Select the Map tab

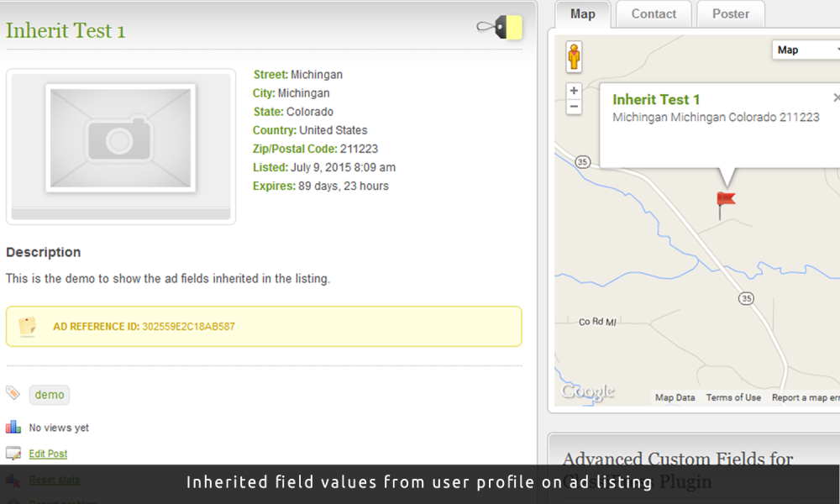coord(582,13)
